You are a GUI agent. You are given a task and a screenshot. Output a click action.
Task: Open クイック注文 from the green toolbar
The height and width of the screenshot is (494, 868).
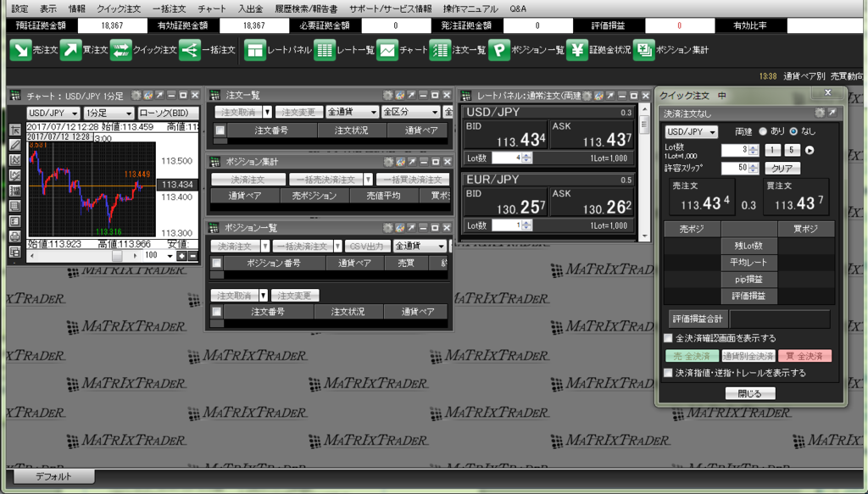(x=120, y=50)
